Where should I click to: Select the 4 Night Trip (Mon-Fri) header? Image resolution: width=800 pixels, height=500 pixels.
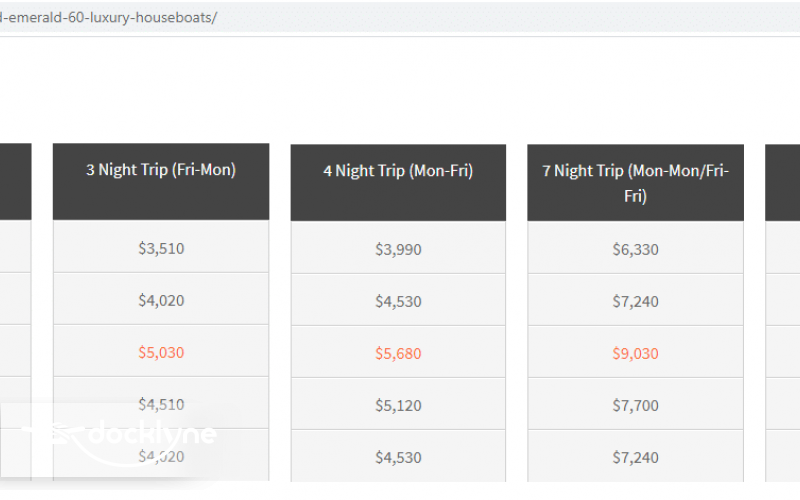pyautogui.click(x=398, y=172)
